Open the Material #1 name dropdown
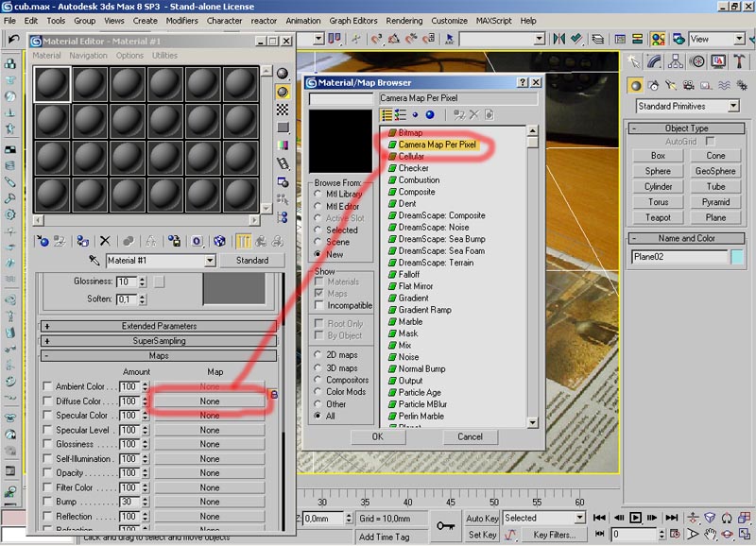 point(211,261)
